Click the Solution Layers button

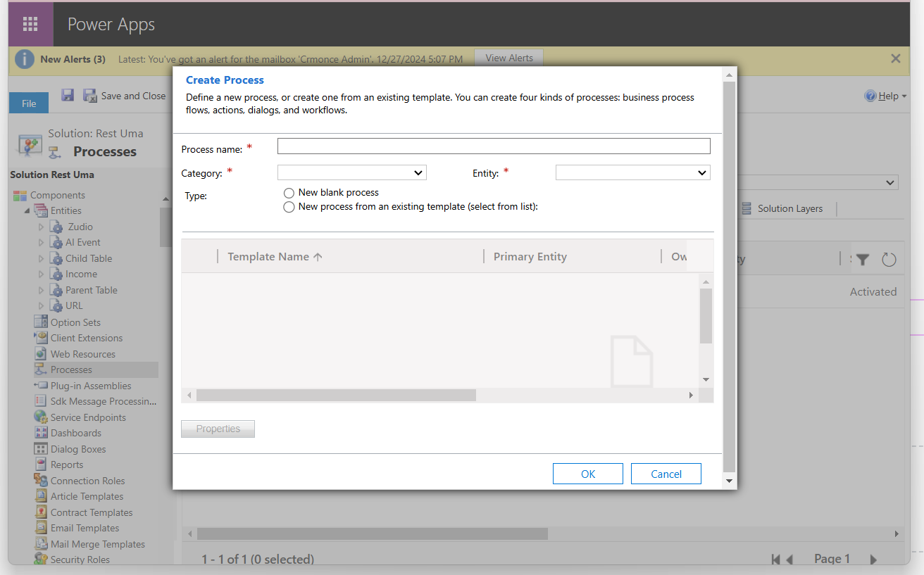(x=782, y=208)
